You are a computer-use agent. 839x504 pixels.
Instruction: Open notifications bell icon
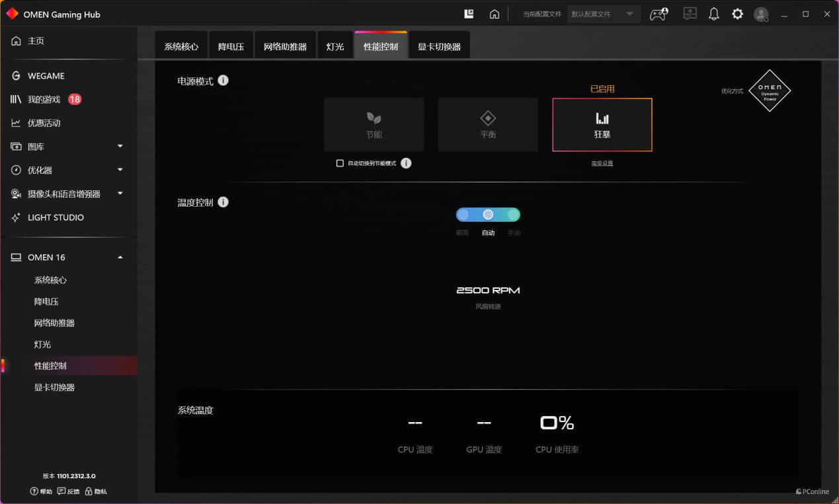point(713,14)
